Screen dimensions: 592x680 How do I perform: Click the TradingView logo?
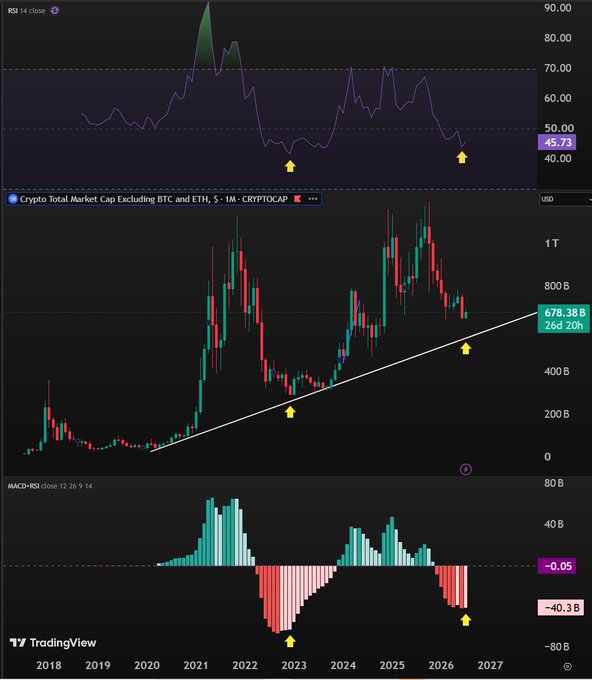53,643
